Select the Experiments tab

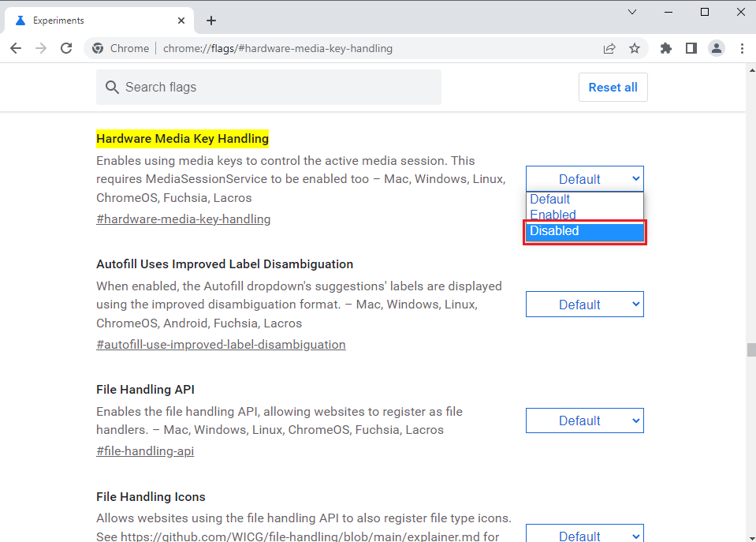click(95, 21)
